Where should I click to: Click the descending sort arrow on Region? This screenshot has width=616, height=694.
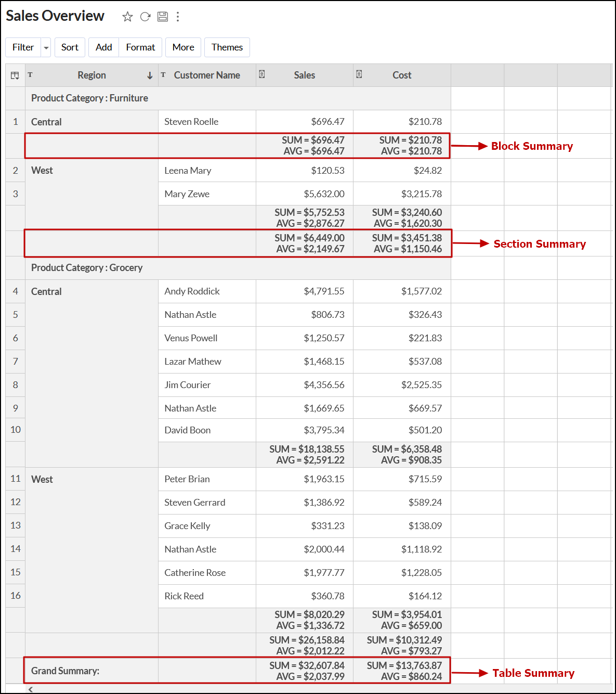(150, 75)
